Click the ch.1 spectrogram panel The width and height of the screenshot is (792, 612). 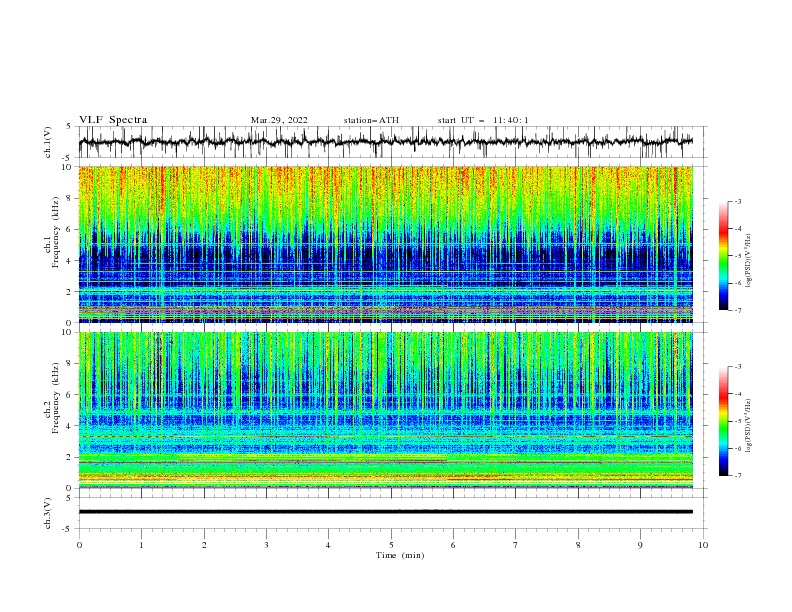[x=385, y=244]
